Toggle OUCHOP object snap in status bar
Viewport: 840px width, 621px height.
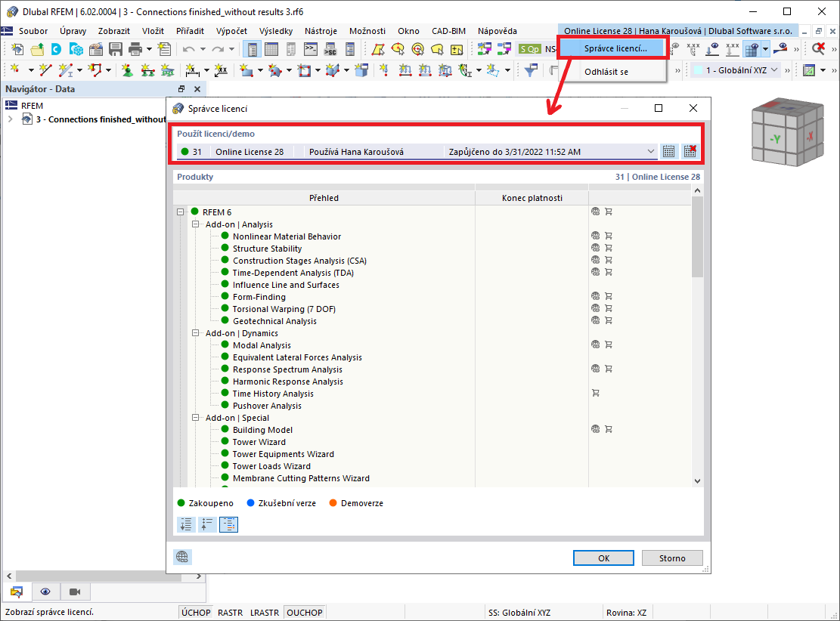click(x=304, y=613)
